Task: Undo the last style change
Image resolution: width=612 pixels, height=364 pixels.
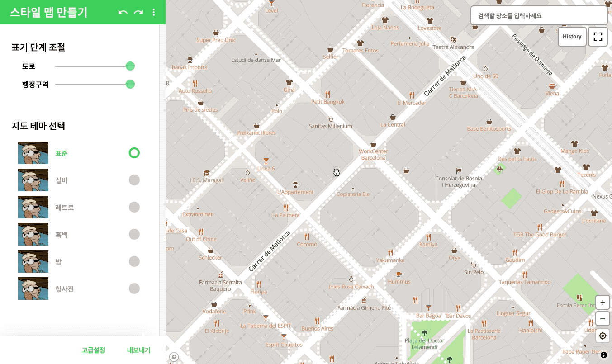Action: click(123, 12)
